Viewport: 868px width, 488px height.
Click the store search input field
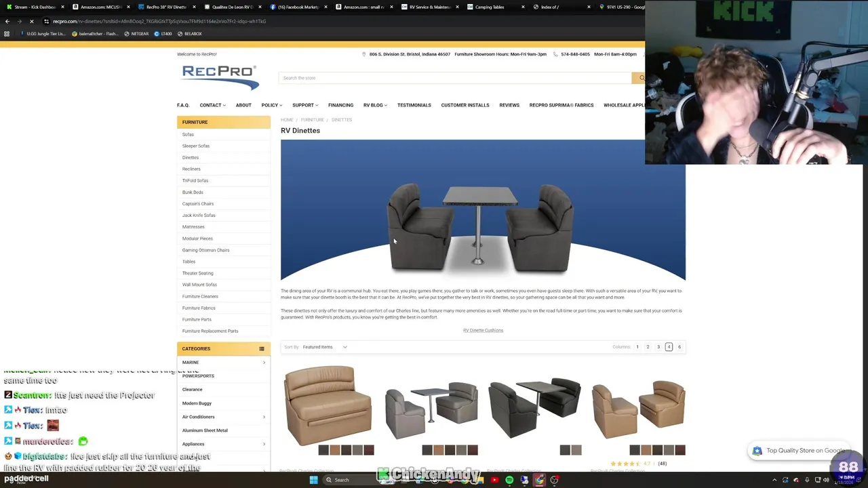(x=454, y=78)
